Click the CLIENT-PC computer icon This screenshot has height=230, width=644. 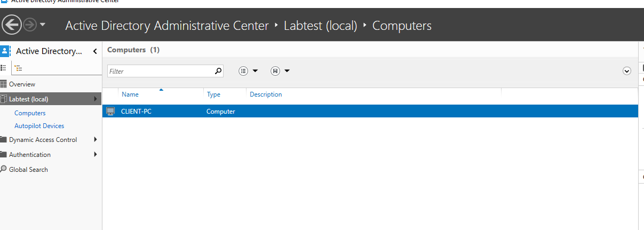tap(110, 111)
